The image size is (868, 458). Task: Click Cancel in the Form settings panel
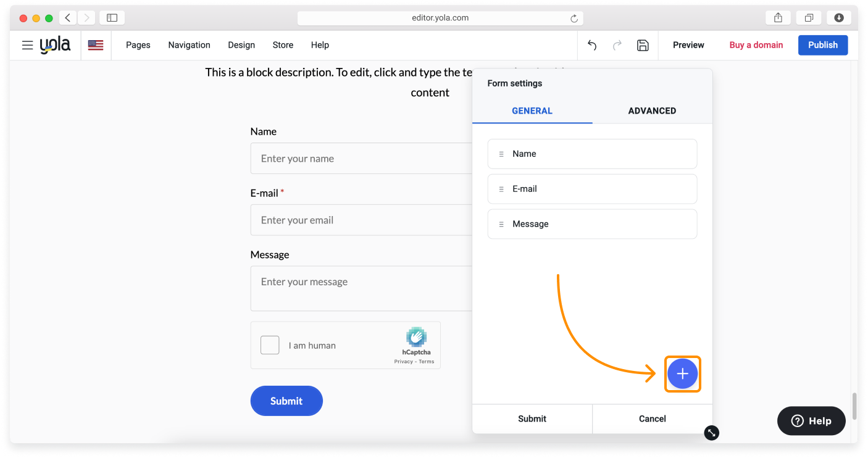click(652, 418)
